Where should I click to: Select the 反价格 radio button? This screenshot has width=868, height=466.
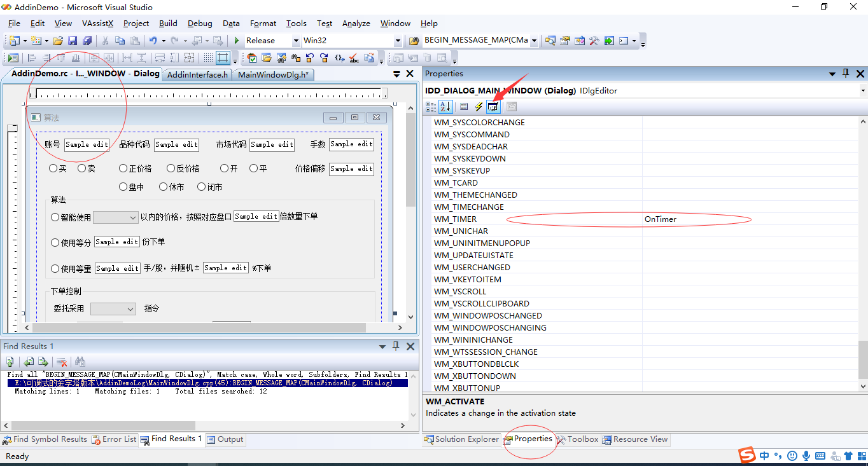click(171, 168)
